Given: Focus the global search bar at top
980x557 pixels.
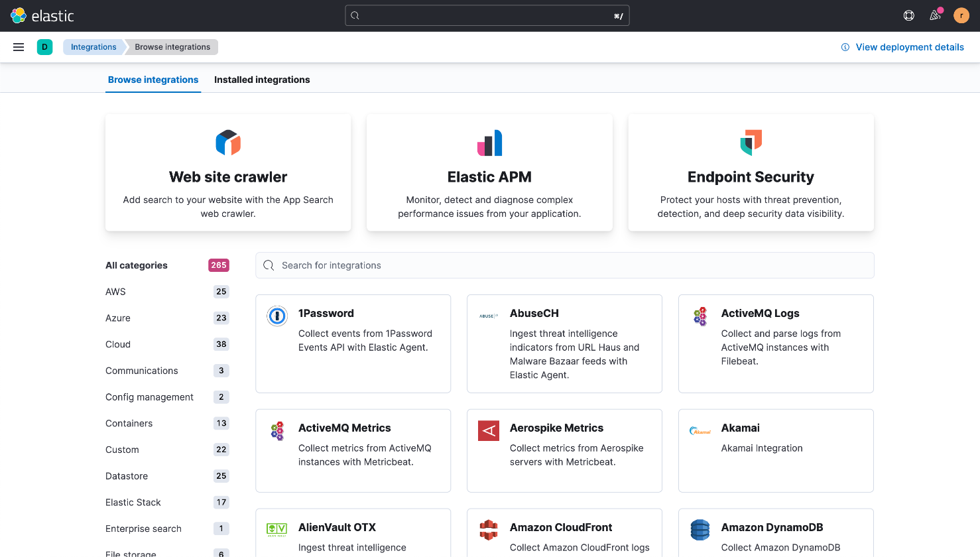Looking at the screenshot, I should point(487,15).
